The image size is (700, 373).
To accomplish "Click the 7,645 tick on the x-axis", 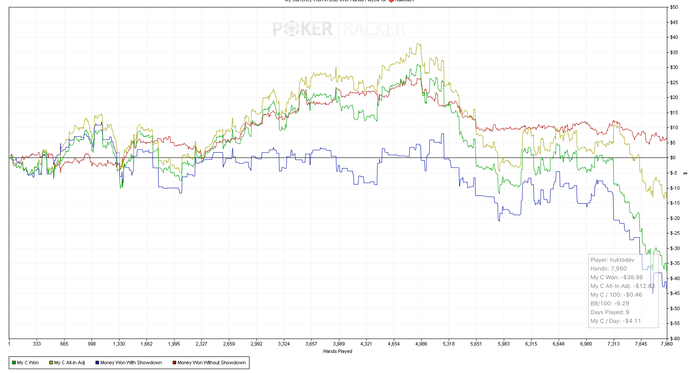I will pos(641,344).
